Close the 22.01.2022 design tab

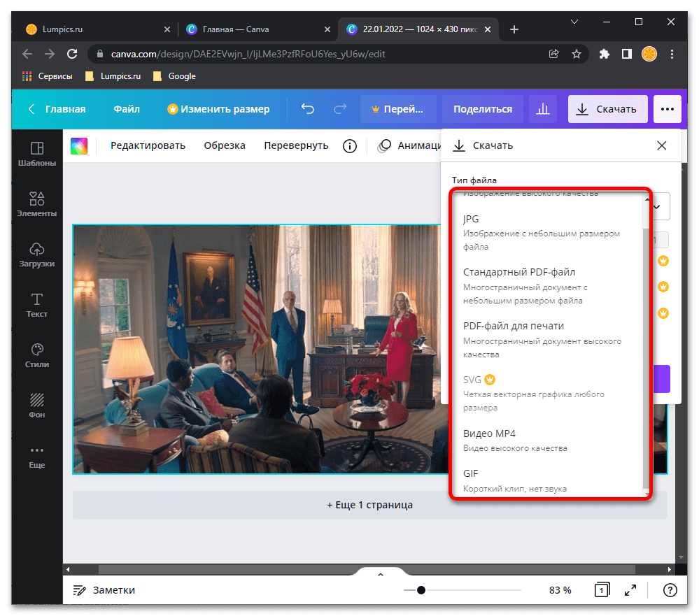pyautogui.click(x=488, y=29)
